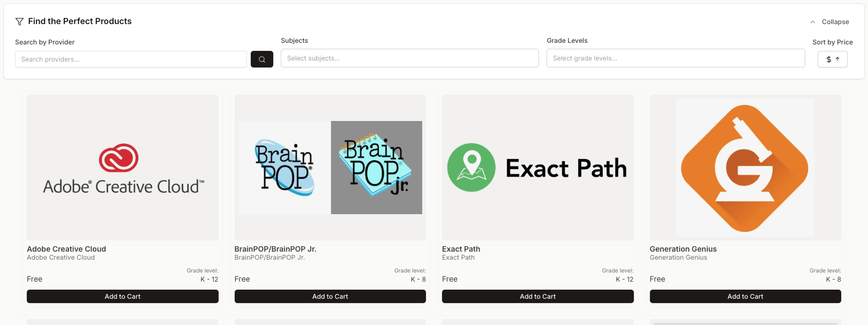Click the Exact Path map pin logo
This screenshot has height=325, width=868.
472,168
